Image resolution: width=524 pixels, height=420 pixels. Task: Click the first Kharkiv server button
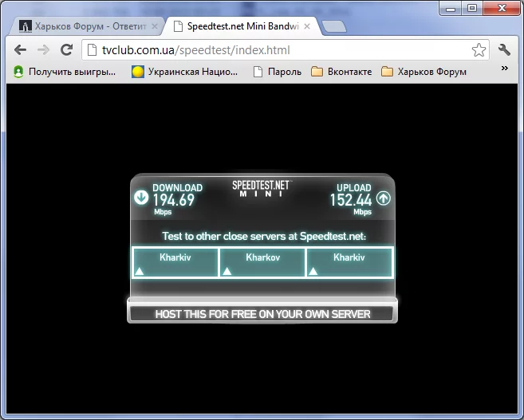pos(175,262)
